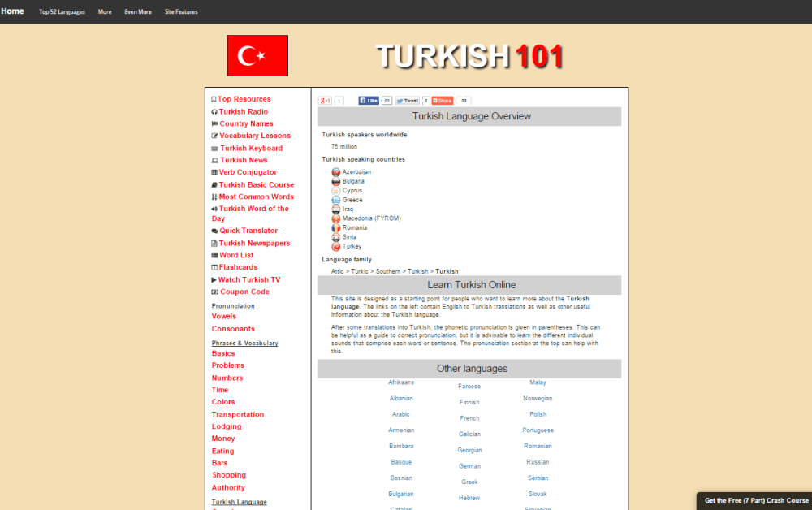The image size is (812, 510).
Task: Open the Bars link
Action: pyautogui.click(x=219, y=463)
